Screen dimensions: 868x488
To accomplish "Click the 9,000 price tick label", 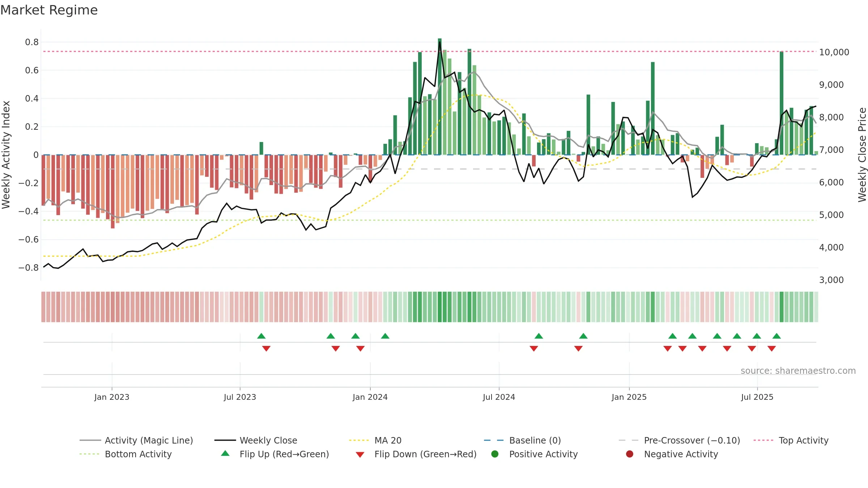I will click(x=831, y=85).
